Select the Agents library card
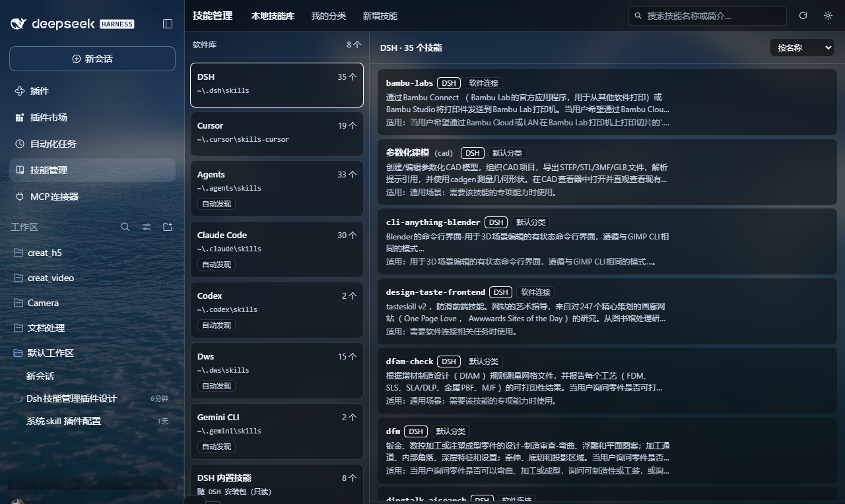 [x=277, y=189]
